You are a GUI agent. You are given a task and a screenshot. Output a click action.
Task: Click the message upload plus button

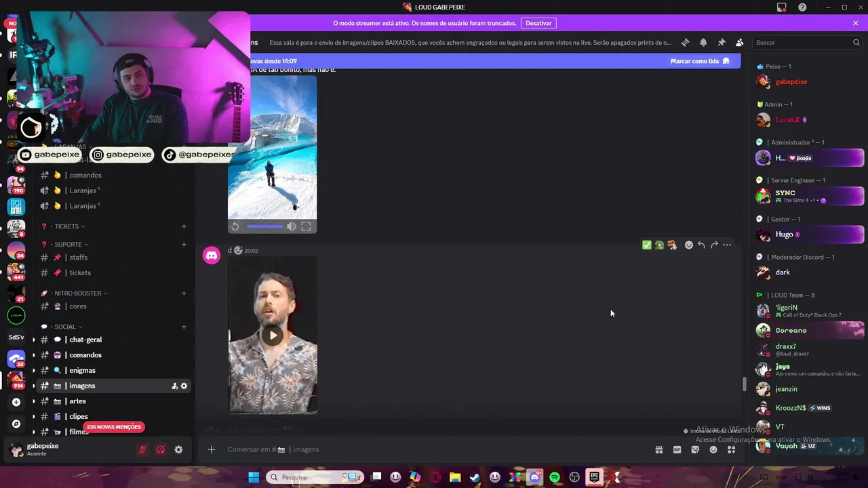point(212,449)
